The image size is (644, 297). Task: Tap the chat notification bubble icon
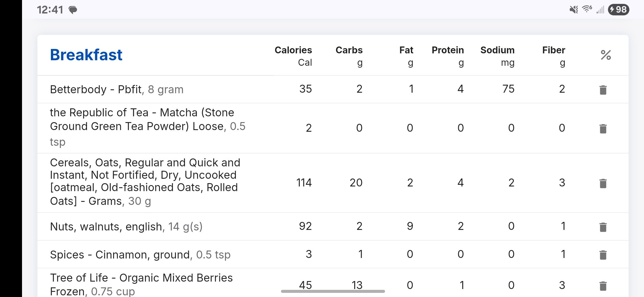(73, 10)
